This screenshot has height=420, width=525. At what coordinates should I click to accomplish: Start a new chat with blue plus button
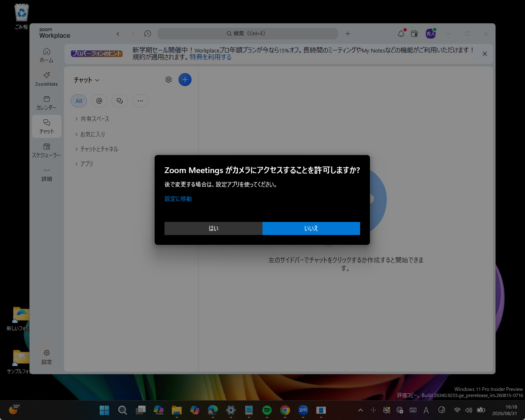coord(185,80)
